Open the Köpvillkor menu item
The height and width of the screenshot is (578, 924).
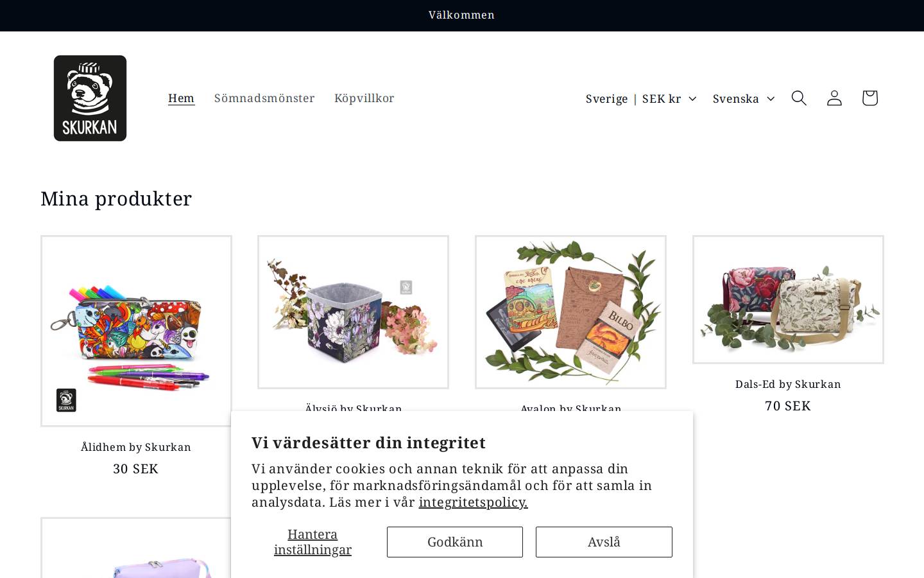click(x=364, y=98)
